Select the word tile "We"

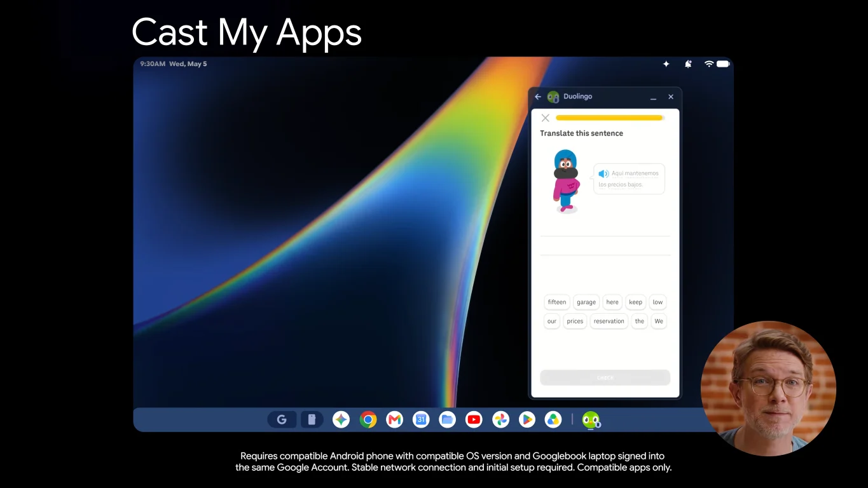(x=659, y=321)
